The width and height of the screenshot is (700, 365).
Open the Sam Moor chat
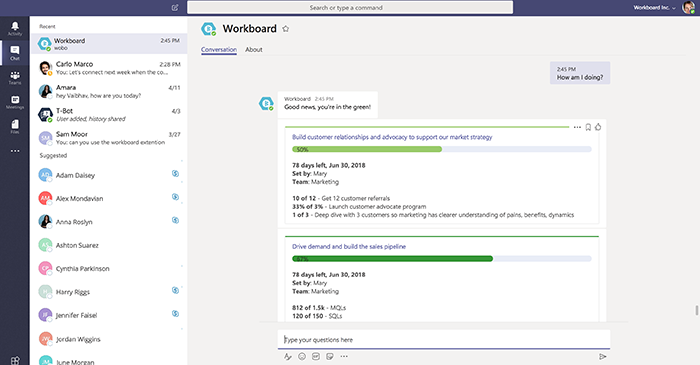108,138
